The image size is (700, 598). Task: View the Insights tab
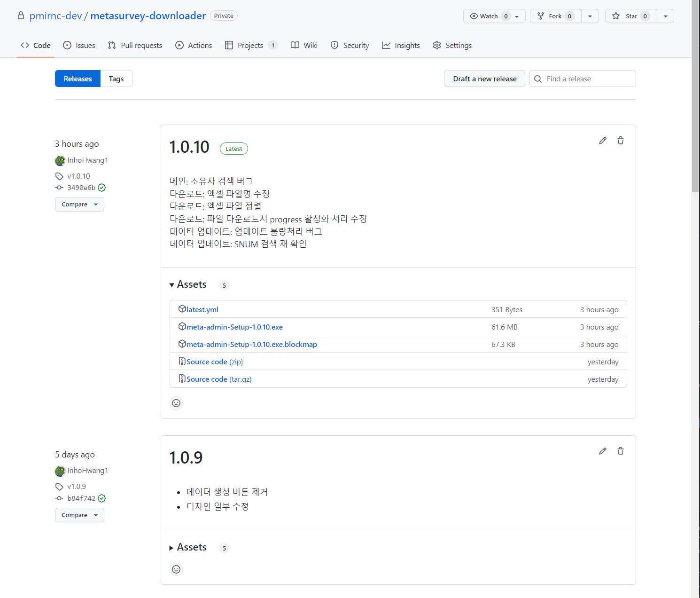(x=401, y=45)
